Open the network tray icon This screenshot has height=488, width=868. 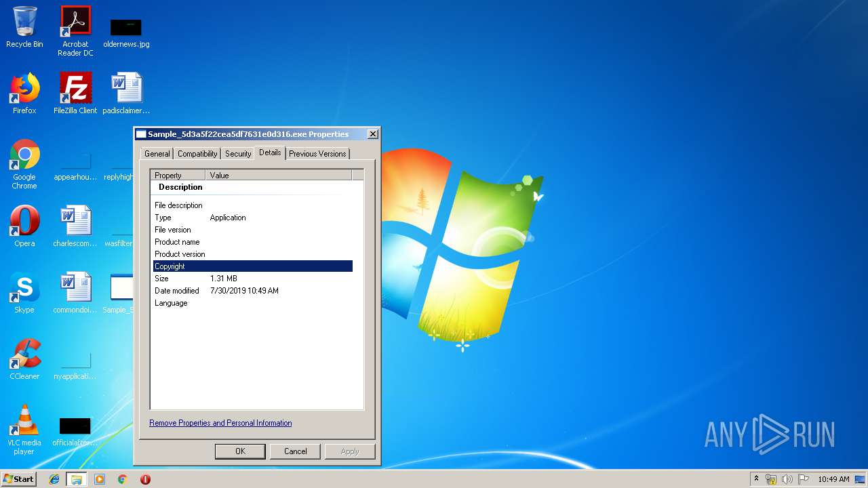coord(771,479)
